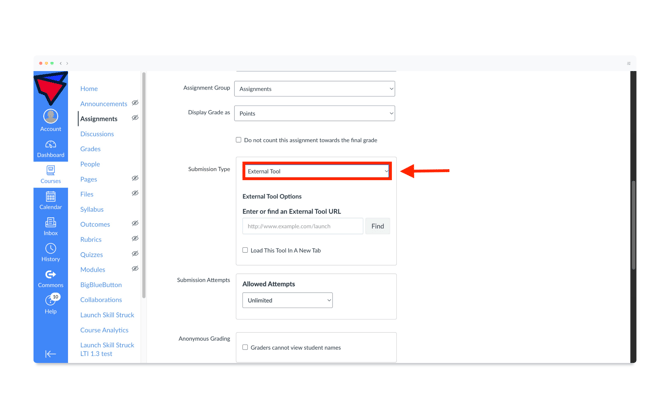The height and width of the screenshot is (418, 670).
Task: Open the Rubrics link
Action: (91, 239)
